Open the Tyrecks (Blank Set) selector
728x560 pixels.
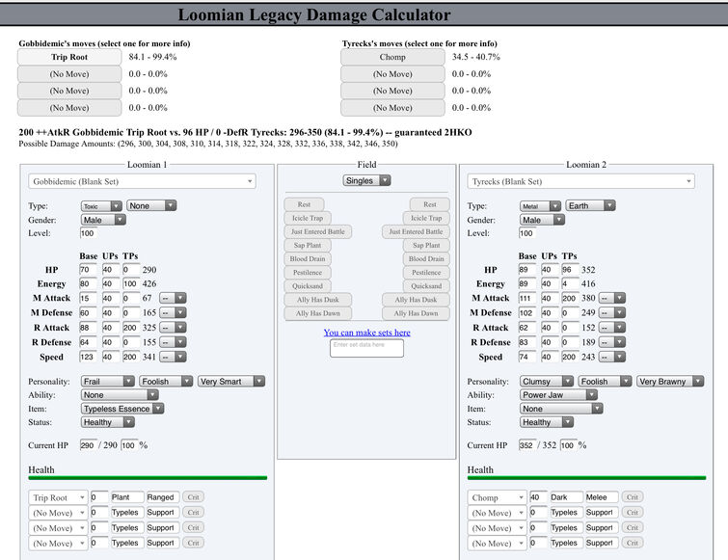click(580, 181)
